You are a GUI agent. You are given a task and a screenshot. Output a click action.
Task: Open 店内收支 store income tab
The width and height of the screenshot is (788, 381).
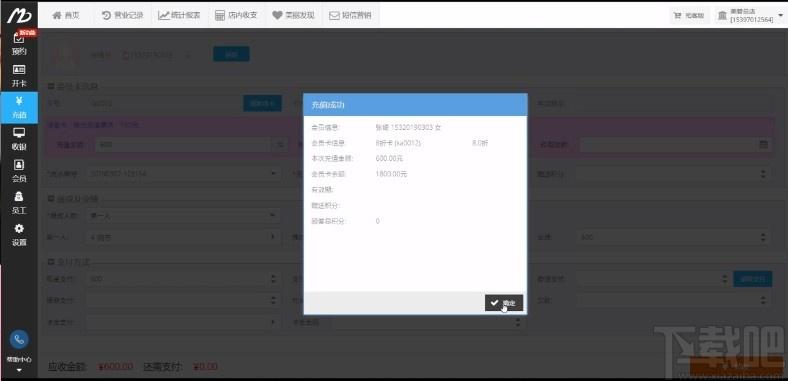click(x=236, y=15)
